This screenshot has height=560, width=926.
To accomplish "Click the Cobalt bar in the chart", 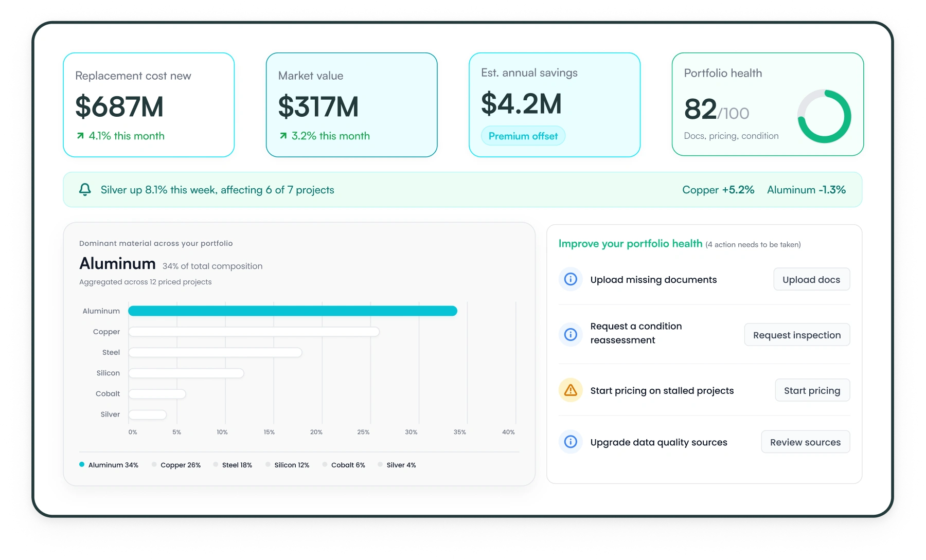I will pos(157,394).
